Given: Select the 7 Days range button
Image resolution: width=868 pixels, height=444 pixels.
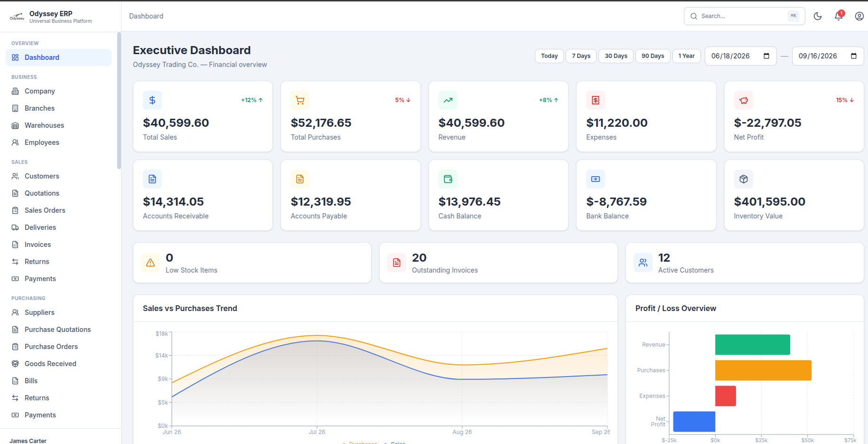Looking at the screenshot, I should (x=581, y=56).
